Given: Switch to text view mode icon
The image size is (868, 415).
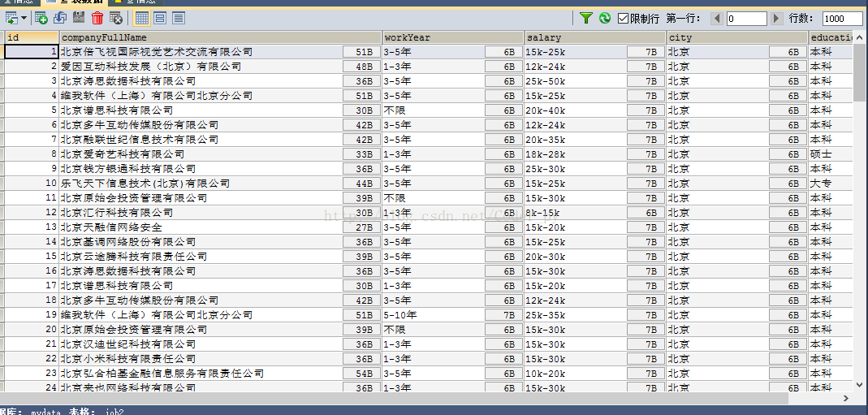Looking at the screenshot, I should (x=179, y=18).
